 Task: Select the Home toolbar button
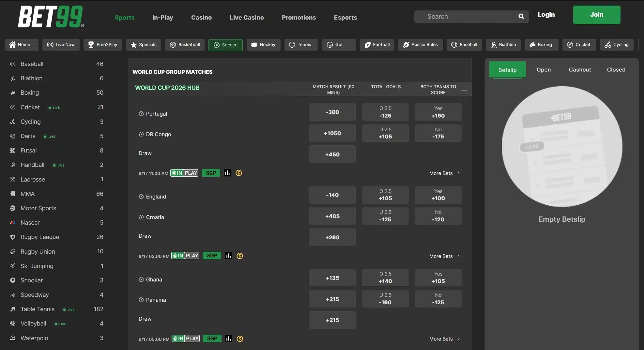point(22,45)
